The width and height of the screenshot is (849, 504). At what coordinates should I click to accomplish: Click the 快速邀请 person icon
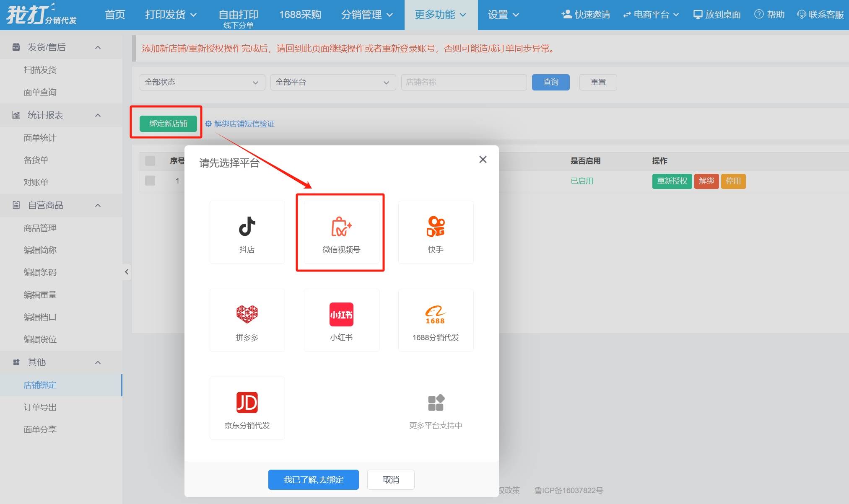click(566, 14)
